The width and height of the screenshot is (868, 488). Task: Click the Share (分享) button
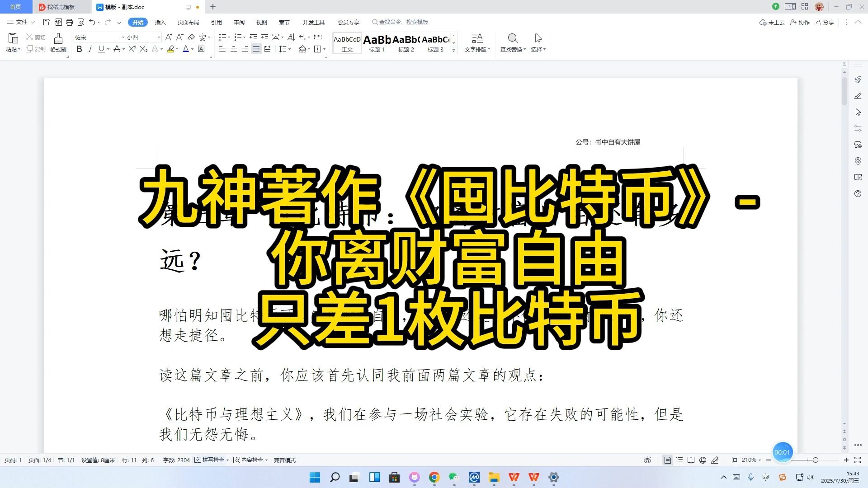tap(824, 22)
